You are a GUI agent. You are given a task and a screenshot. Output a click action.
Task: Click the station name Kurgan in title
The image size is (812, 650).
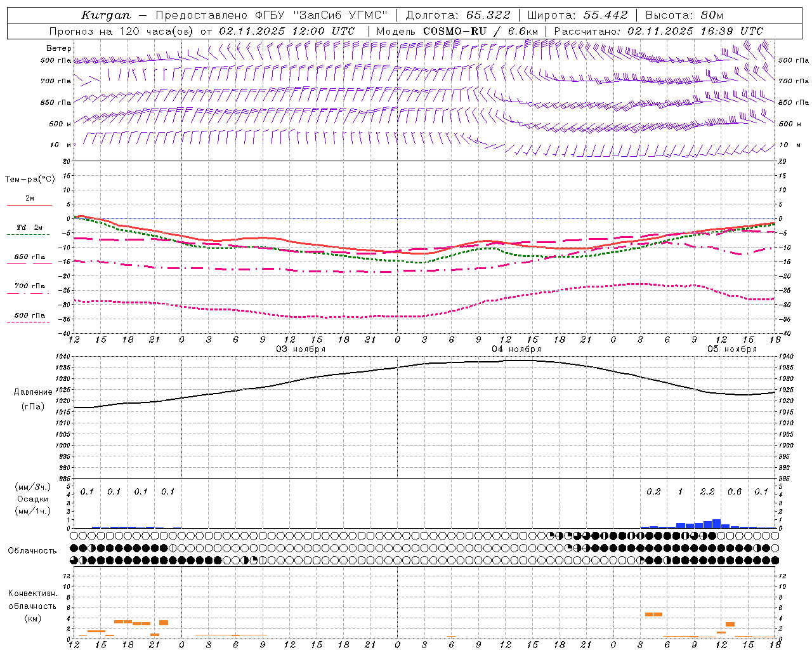click(106, 15)
